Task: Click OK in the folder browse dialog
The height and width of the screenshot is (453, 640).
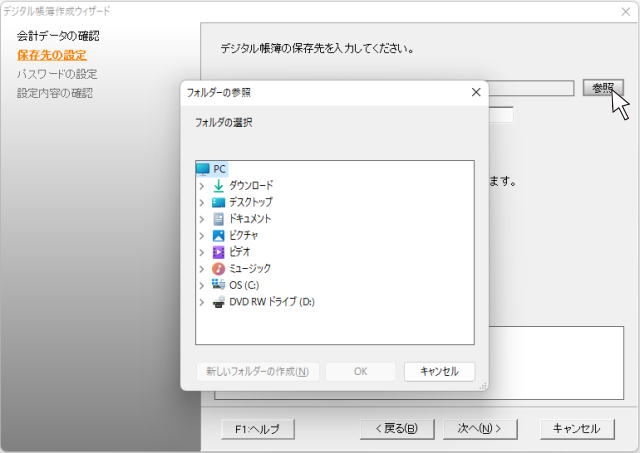Action: [360, 372]
